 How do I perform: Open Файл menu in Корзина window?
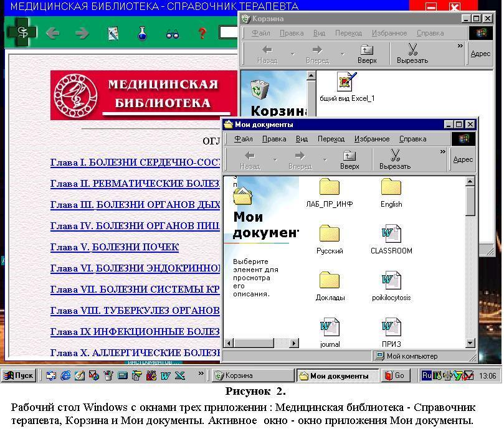click(260, 33)
